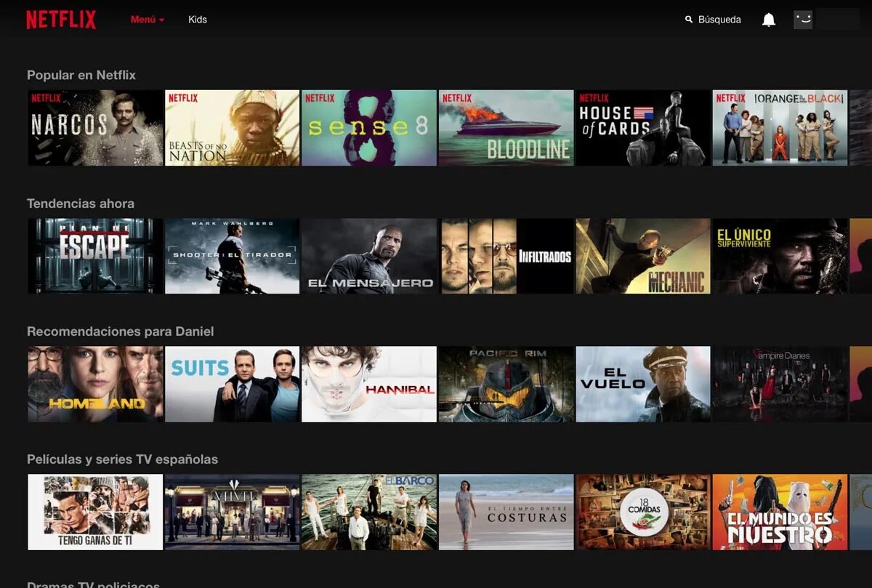Screen dimensions: 872x588
Task: Click the Búsqueda search label
Action: [x=719, y=20]
